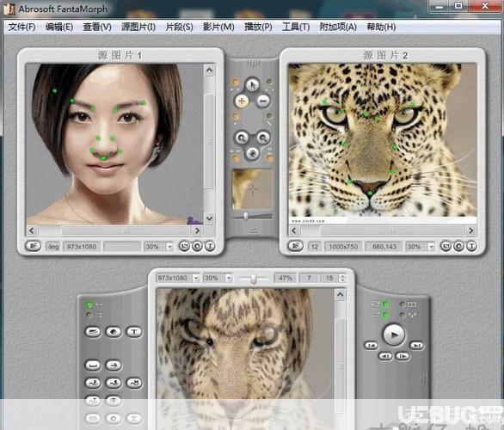Click the morph progress slider at 47%
Image resolution: width=504 pixels, height=430 pixels.
[x=253, y=279]
